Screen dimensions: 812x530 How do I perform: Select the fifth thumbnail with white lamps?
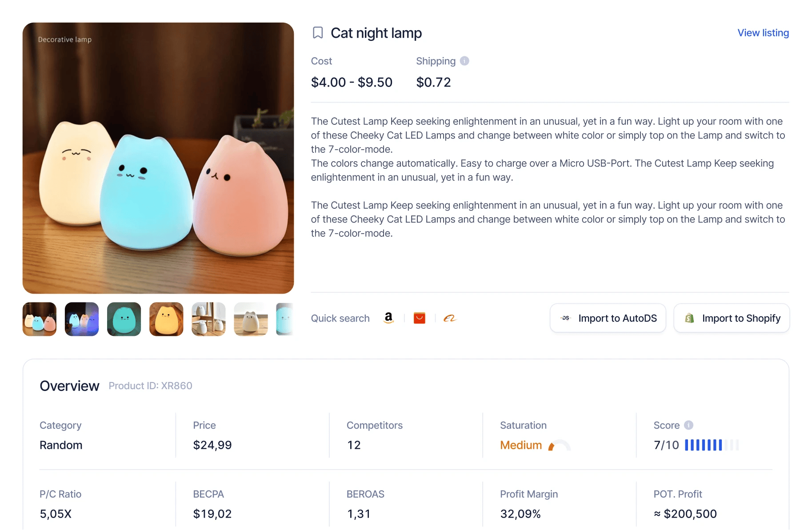[x=208, y=319]
